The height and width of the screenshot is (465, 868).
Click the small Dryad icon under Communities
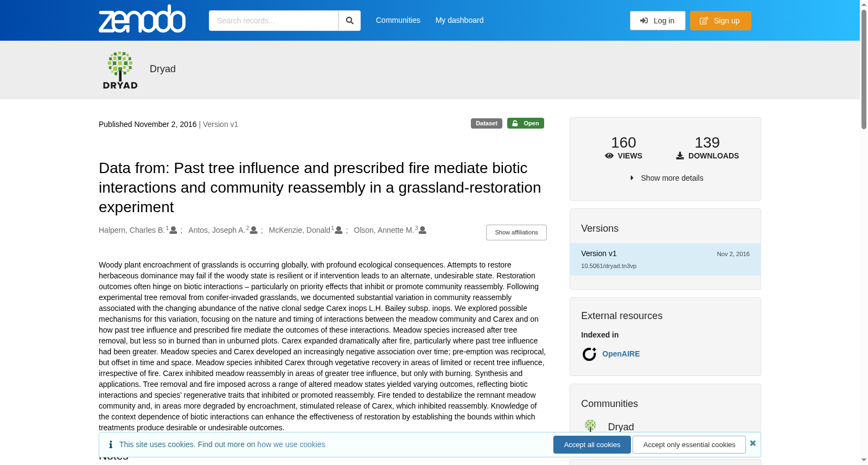(590, 426)
